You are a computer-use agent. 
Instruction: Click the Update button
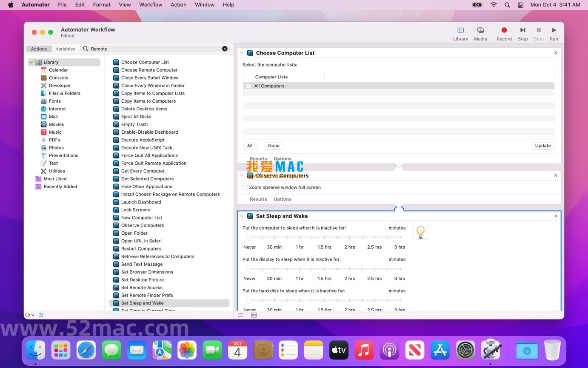click(542, 146)
